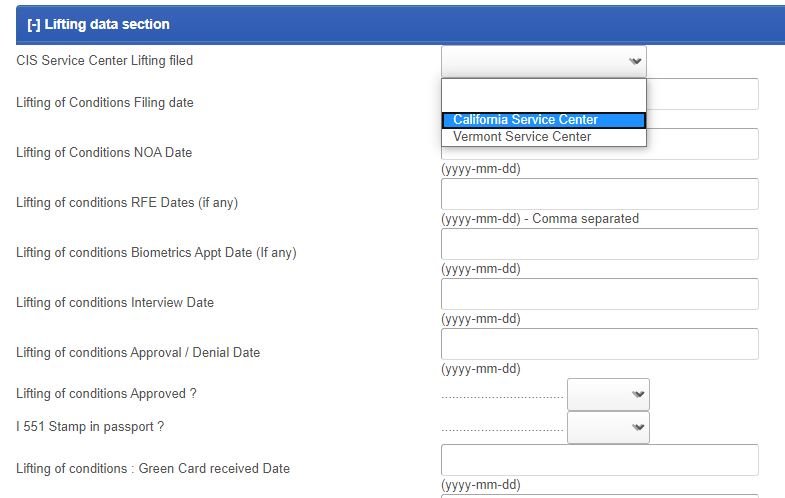Click the [-] collapse icon in section header

coord(34,25)
